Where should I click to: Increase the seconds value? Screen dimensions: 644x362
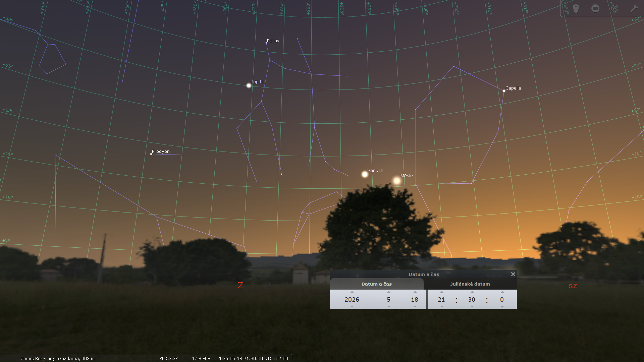pyautogui.click(x=502, y=292)
